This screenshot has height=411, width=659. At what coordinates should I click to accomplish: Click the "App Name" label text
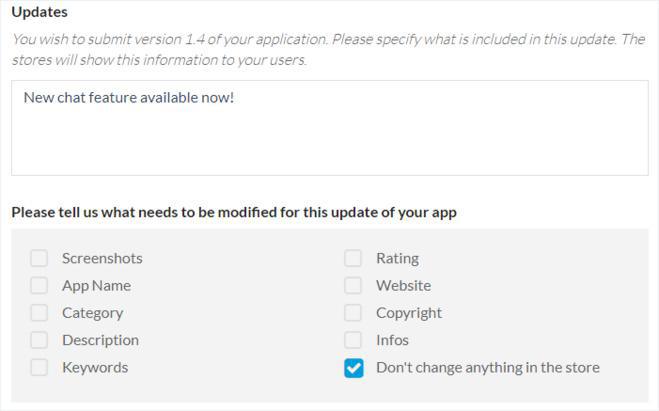pos(96,285)
